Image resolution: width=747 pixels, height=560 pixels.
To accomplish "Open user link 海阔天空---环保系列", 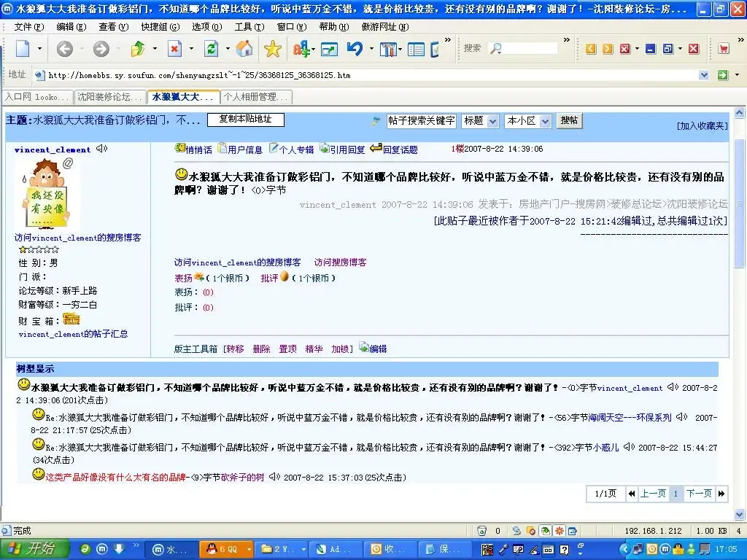I will [x=630, y=418].
